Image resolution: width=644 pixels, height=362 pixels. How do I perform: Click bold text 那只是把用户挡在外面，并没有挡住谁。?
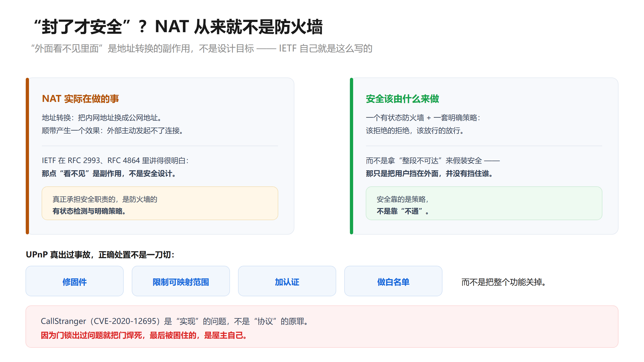pyautogui.click(x=430, y=173)
